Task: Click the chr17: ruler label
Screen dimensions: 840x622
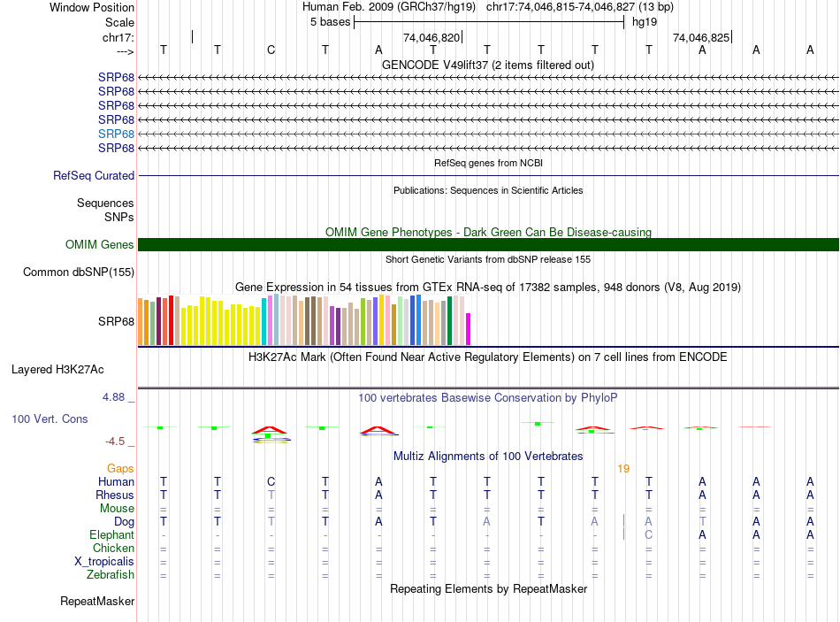Action: click(x=118, y=37)
